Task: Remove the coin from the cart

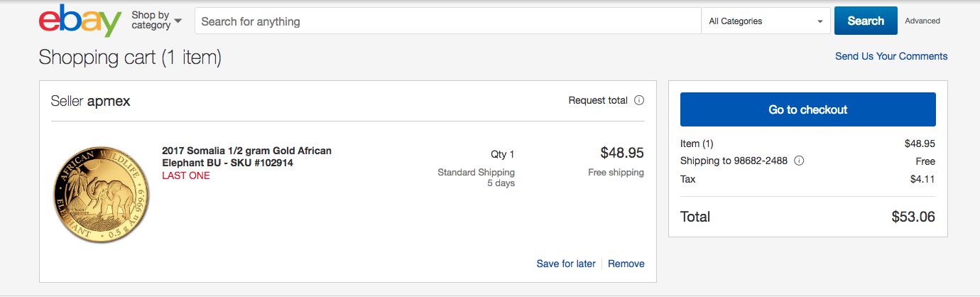Action: click(x=626, y=264)
